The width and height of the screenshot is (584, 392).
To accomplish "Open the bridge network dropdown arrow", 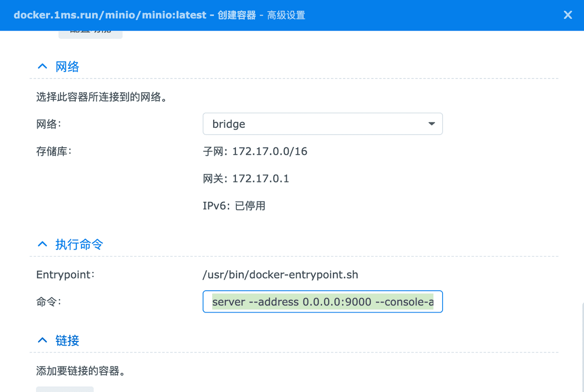I will (x=431, y=124).
